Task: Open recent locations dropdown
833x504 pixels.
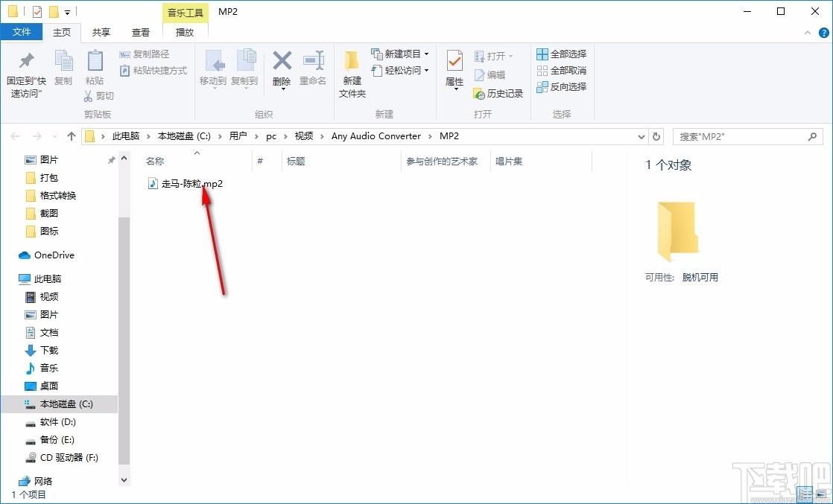Action: pyautogui.click(x=54, y=137)
